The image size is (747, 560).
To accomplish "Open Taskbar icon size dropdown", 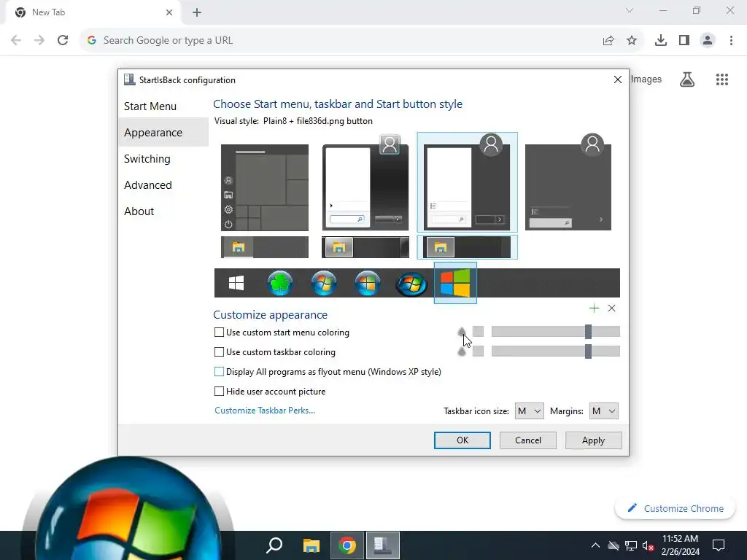I will click(530, 411).
